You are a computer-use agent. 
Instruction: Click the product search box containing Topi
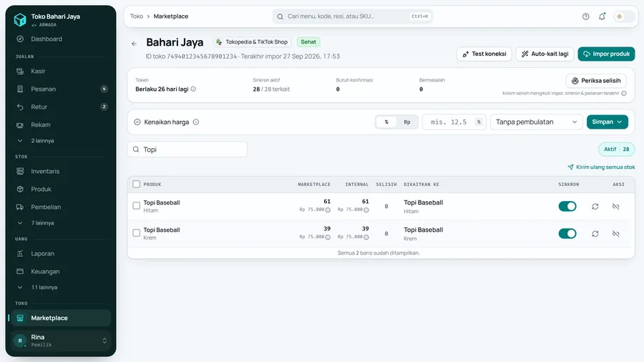(x=187, y=150)
